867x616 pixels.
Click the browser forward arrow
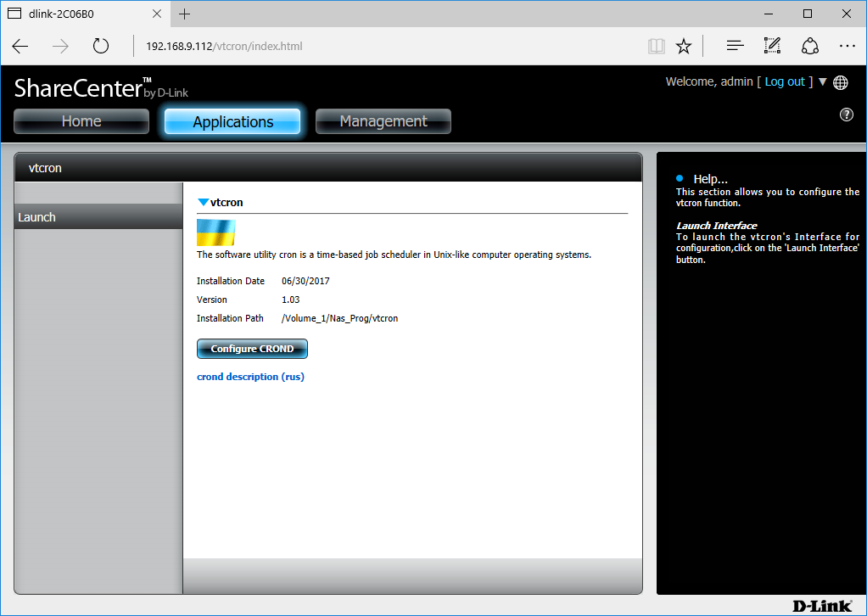(60, 47)
